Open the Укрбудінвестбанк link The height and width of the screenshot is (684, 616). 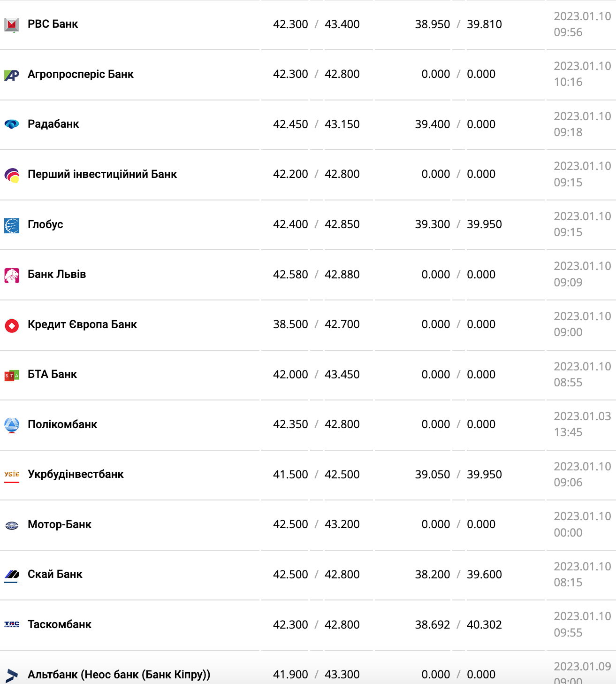76,474
